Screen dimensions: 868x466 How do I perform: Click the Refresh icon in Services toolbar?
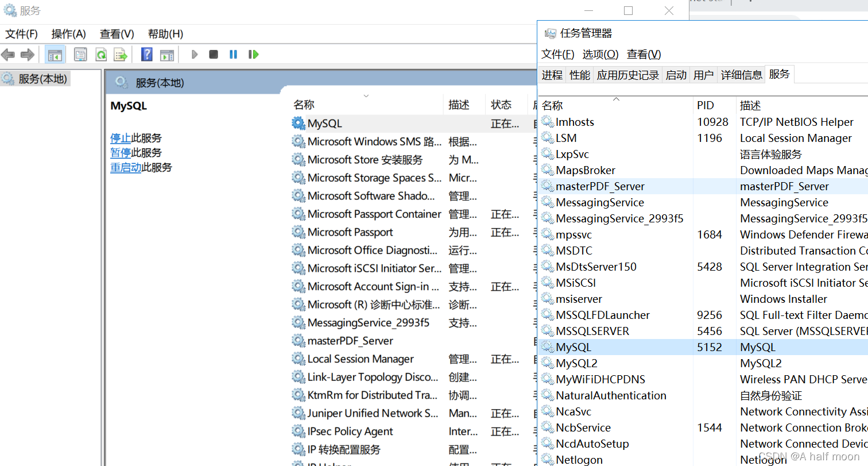101,55
